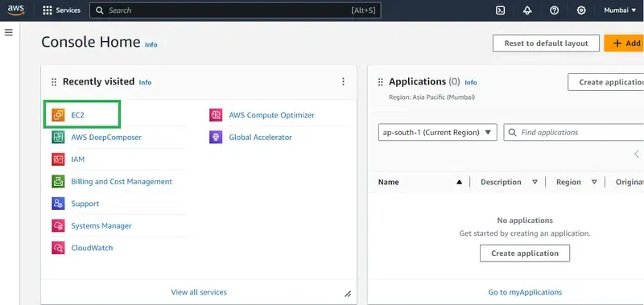Click the Recently visited resize handle
644x305 pixels.
tap(348, 294)
